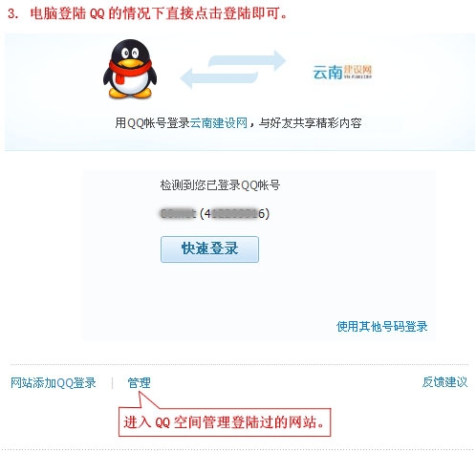Click the vertical separator beside 管理

coord(113,382)
